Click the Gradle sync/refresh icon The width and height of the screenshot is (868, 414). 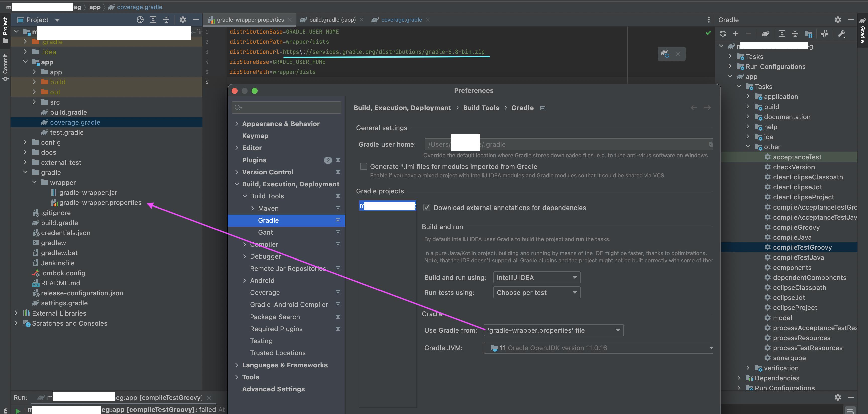coord(721,34)
